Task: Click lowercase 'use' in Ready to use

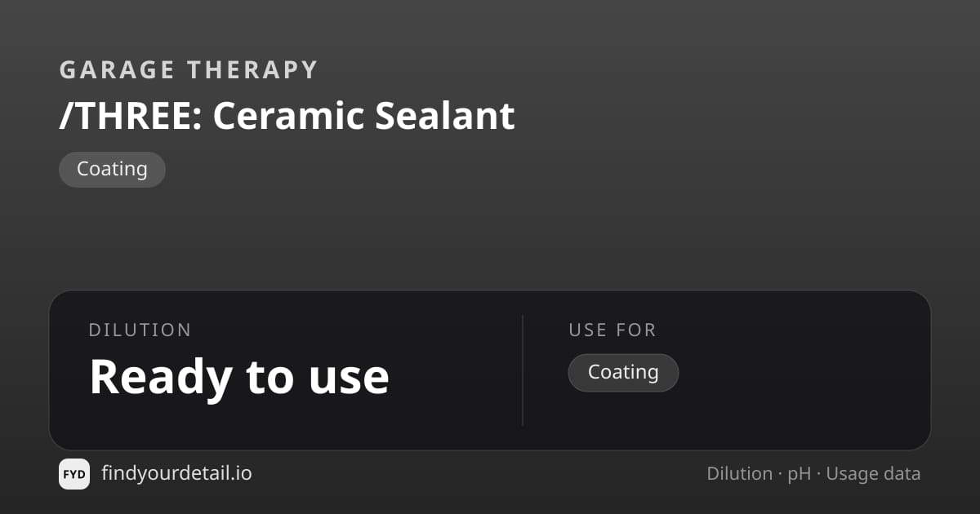Action: 349,382
